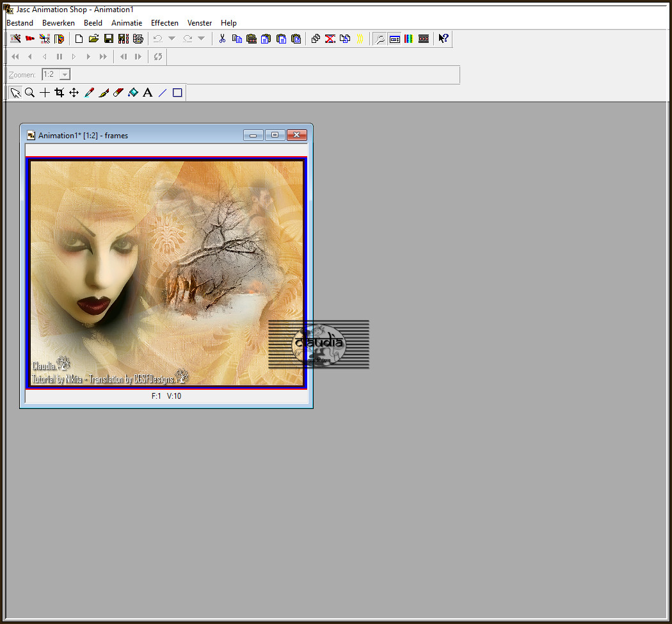This screenshot has width=672, height=624.
Task: Jump to the last frame
Action: click(103, 56)
